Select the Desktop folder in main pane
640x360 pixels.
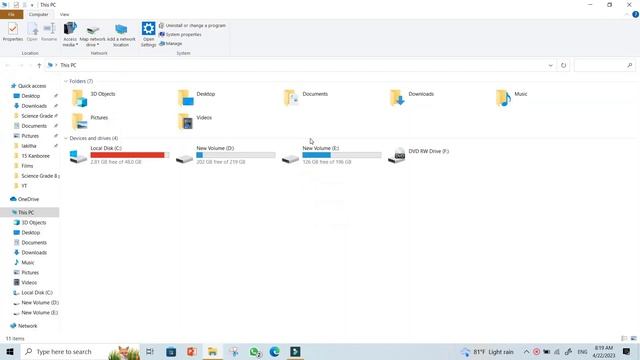click(x=197, y=98)
